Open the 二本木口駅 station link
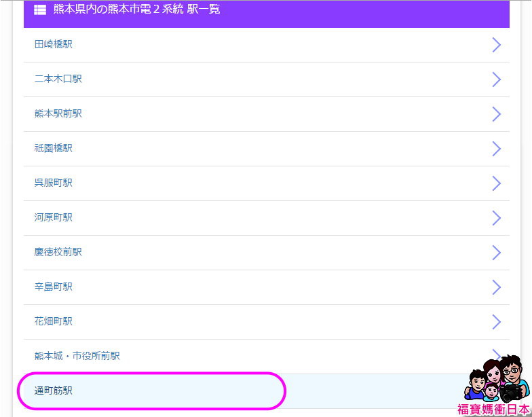Viewport: 532px width, 417px height. click(266, 79)
